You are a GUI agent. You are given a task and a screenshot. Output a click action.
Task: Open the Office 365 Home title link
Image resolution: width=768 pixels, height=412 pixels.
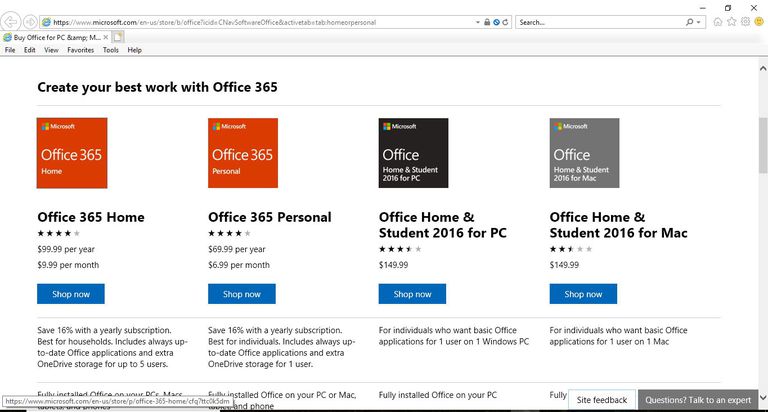(x=91, y=217)
